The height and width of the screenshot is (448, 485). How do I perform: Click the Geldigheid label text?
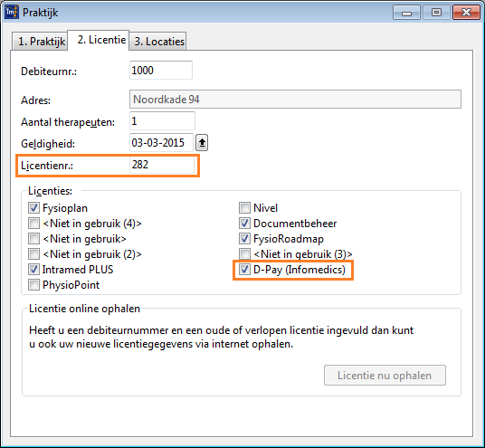coord(48,144)
